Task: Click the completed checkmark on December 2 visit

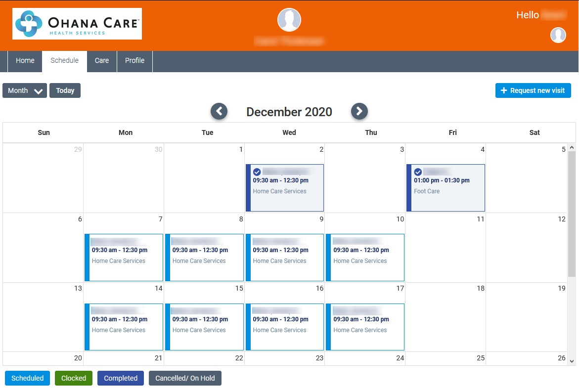Action: pyautogui.click(x=257, y=172)
